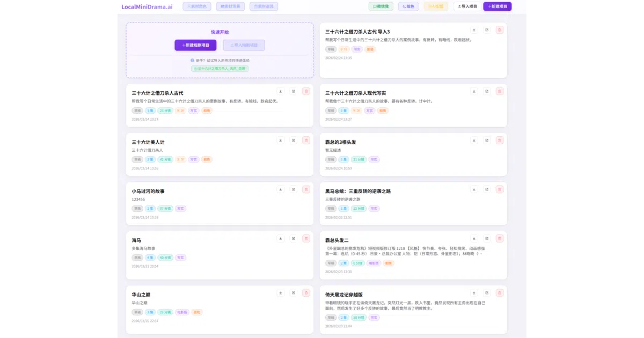Open the 海马 project title

coord(136,240)
